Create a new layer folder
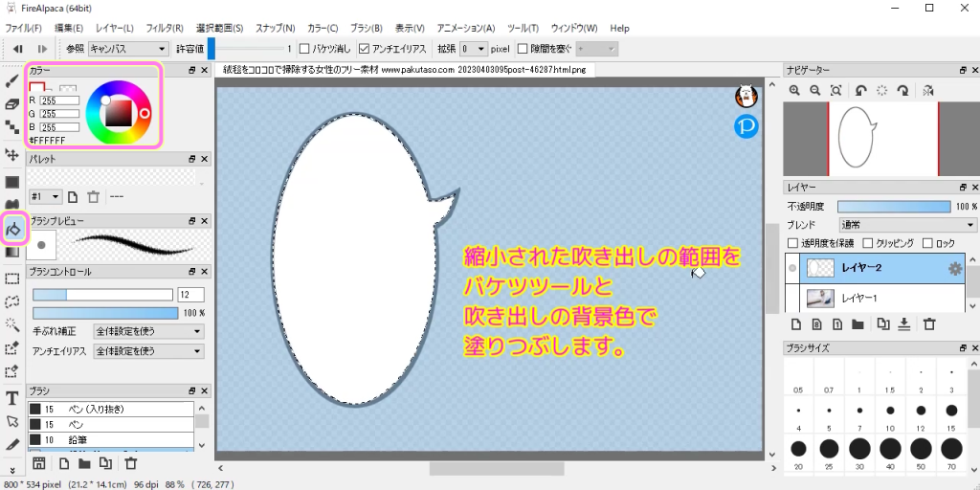Screen dimensions: 980x490 857,323
